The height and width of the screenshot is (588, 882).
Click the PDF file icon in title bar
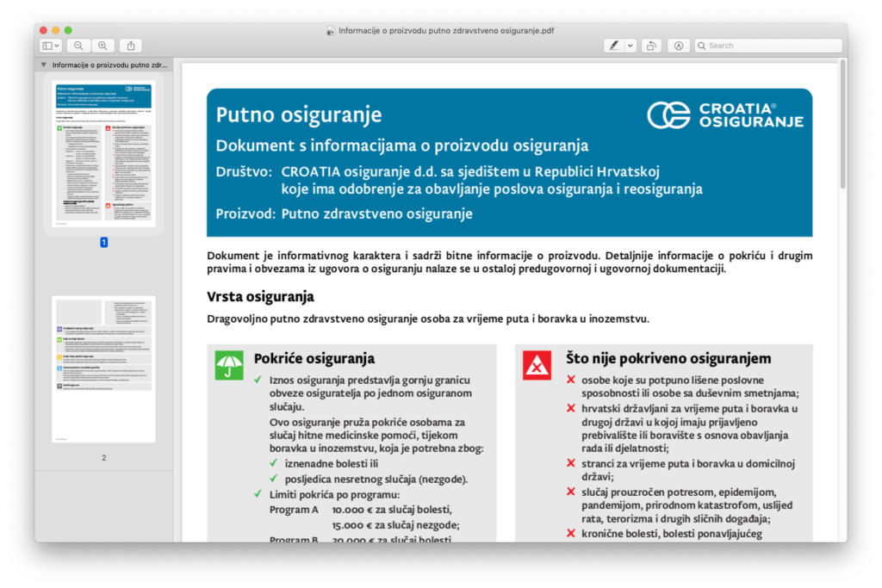coord(330,30)
